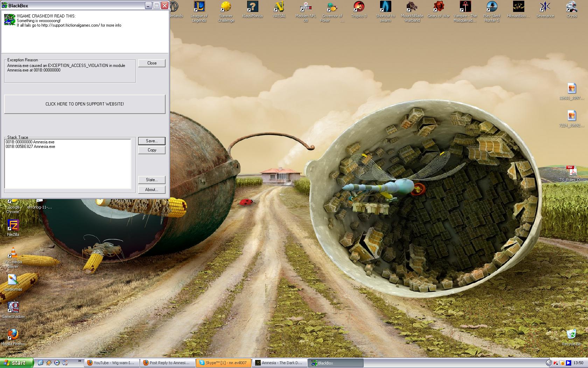Open the Gears of War desktop icon
Screen dimensions: 588x368
pyautogui.click(x=439, y=7)
